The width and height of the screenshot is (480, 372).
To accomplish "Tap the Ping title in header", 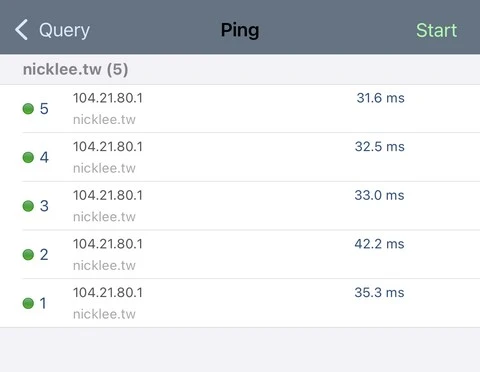I will point(240,31).
